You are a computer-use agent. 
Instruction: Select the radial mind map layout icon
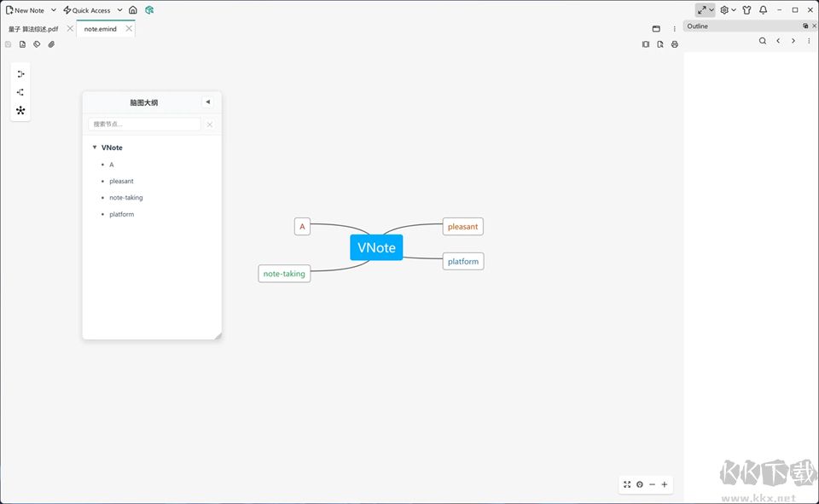coord(20,110)
